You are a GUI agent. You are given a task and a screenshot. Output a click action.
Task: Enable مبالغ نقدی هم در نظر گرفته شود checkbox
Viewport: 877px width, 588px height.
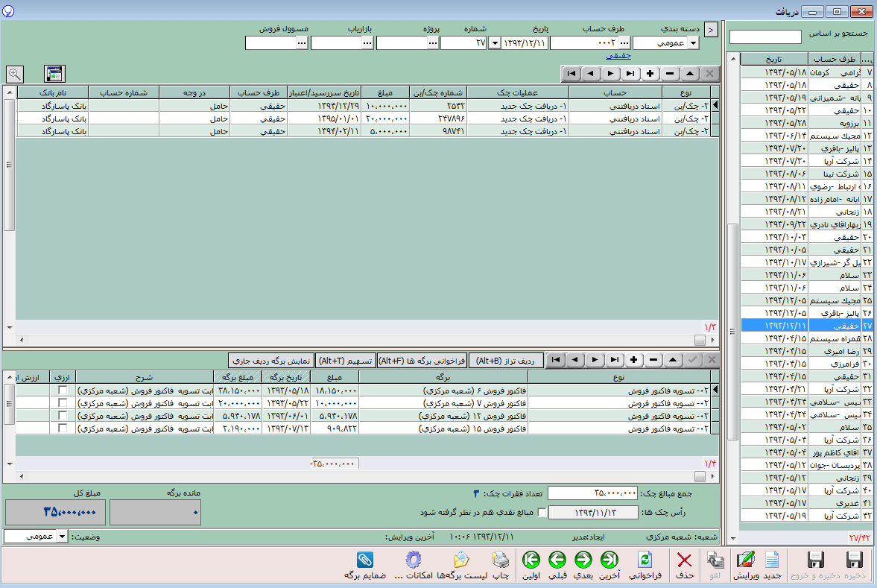[542, 512]
